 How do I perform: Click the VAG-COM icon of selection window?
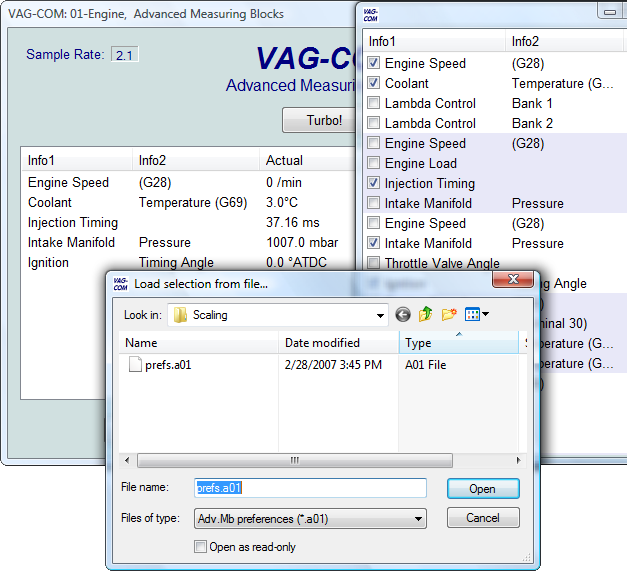(370, 15)
